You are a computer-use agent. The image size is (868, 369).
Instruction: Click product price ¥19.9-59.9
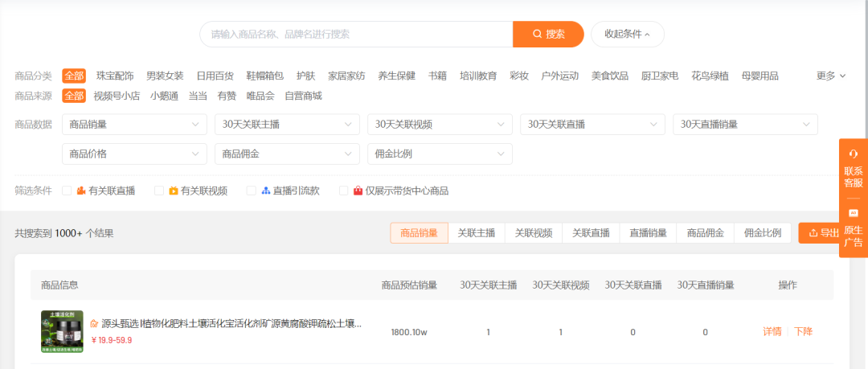coord(111,340)
